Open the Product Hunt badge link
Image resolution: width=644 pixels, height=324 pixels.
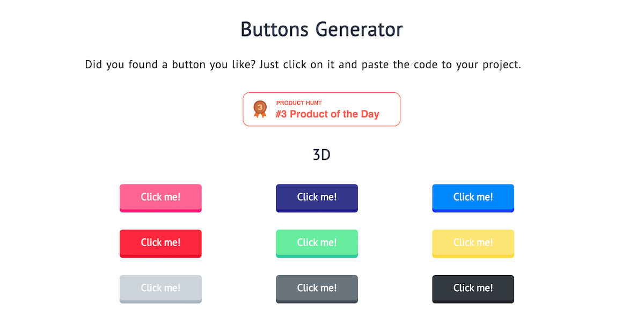[321, 109]
